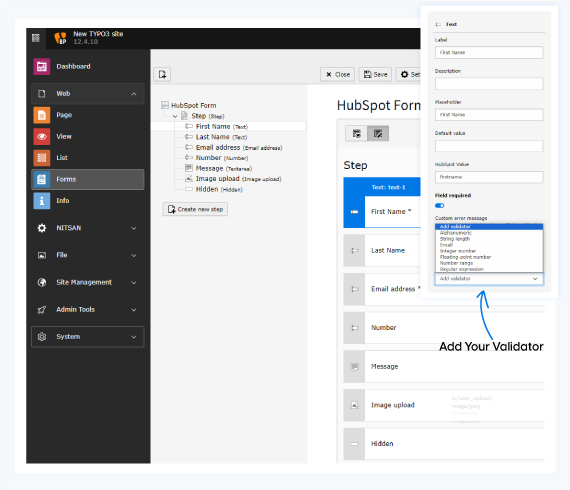Toggle the Field required switch
Image resolution: width=570 pixels, height=490 pixels.
tap(439, 206)
